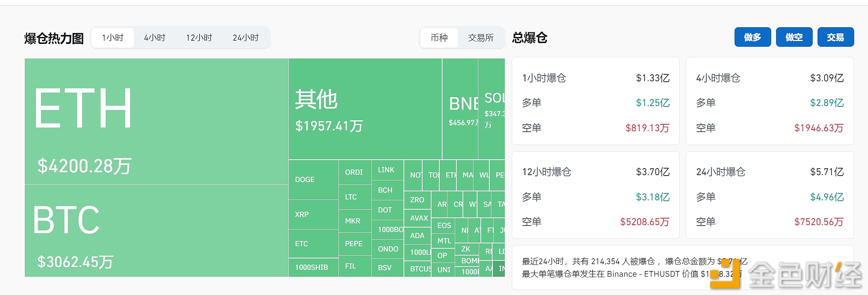
Task: Click the ORDI heatmap tile
Action: (x=355, y=172)
